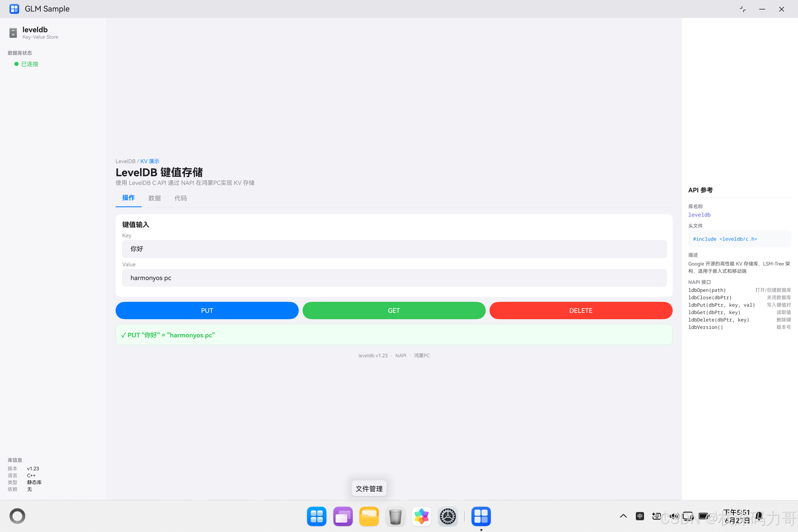Open the Trash icon in dock

(x=395, y=516)
